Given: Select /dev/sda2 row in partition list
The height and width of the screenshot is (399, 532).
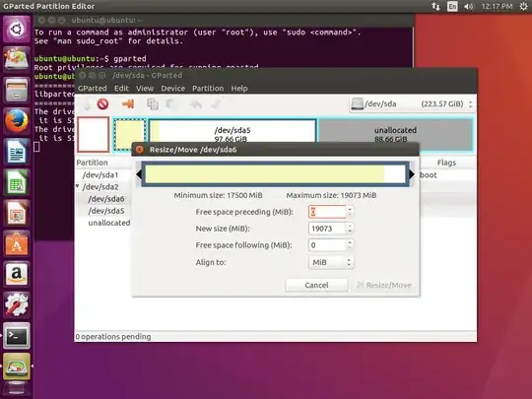Looking at the screenshot, I should tap(100, 187).
